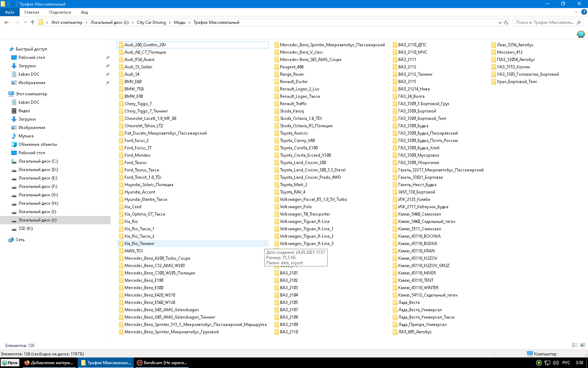This screenshot has width=588, height=368.
Task: Open the Файл menu
Action: click(x=9, y=12)
